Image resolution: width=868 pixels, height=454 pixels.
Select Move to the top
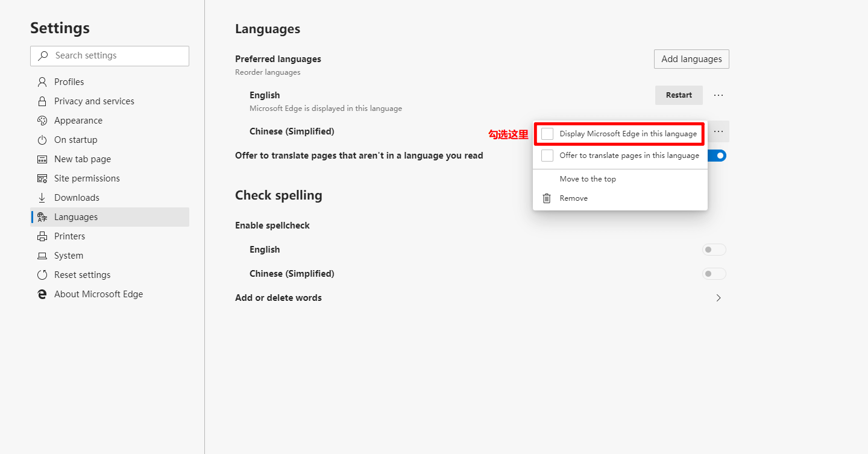[x=588, y=178]
